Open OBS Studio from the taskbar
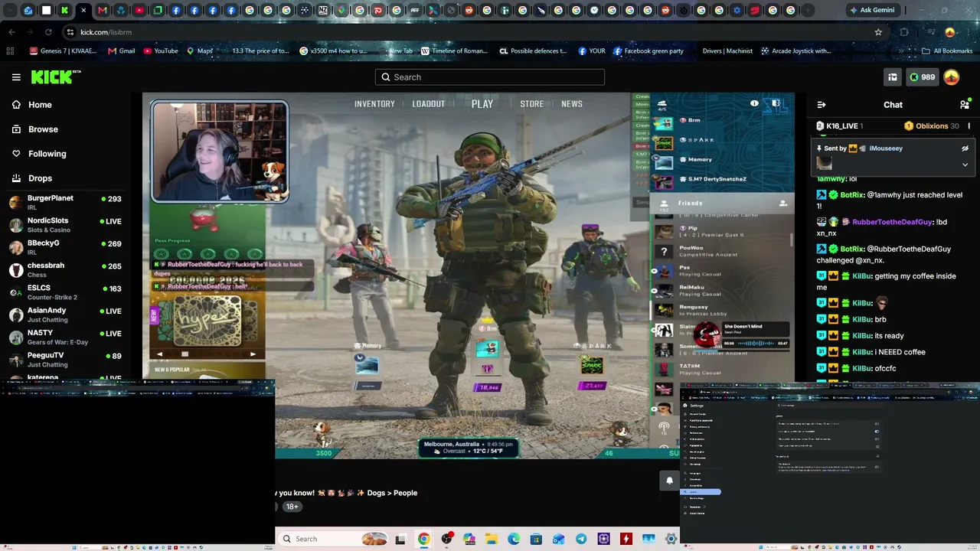Image resolution: width=980 pixels, height=551 pixels. (x=446, y=539)
